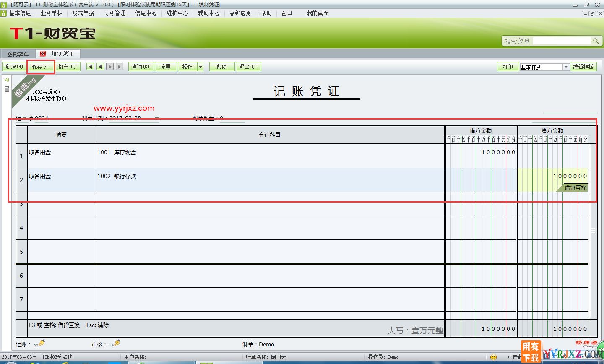
Task: Go to the previous voucher record
Action: 100,67
